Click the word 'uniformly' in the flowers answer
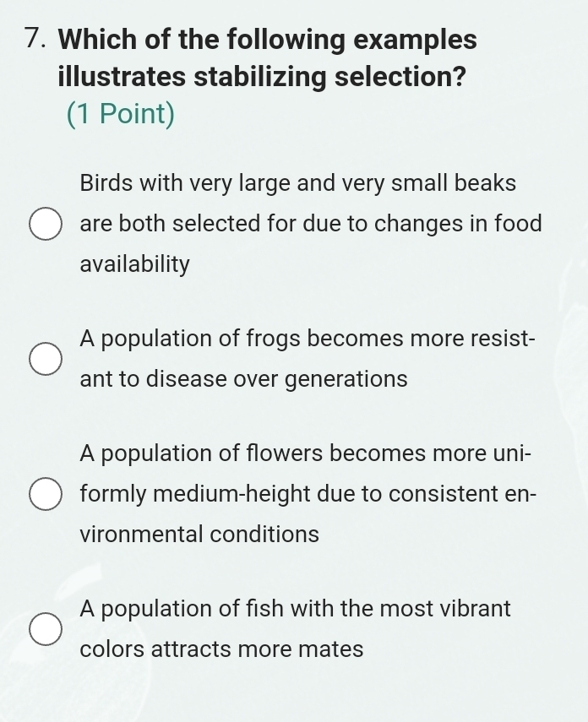Viewport: 588px width, 722px height. click(x=110, y=493)
